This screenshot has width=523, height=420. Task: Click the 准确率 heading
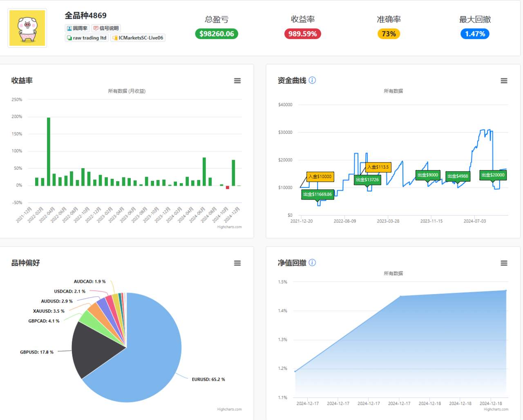click(389, 20)
